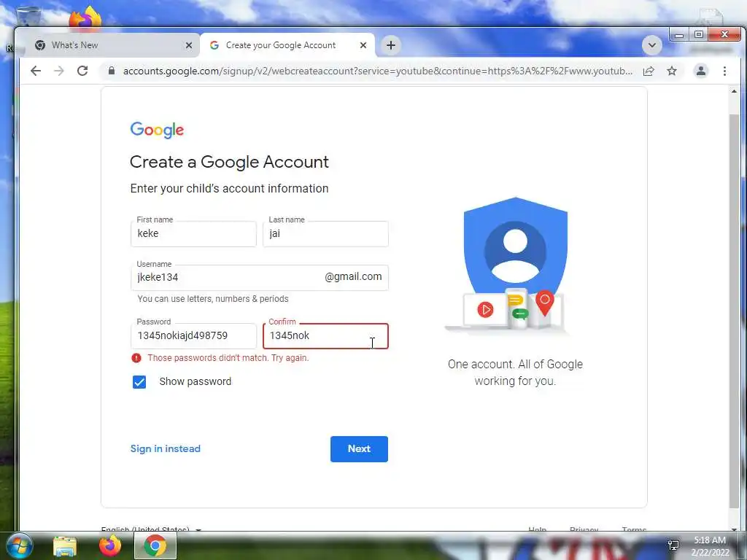Image resolution: width=747 pixels, height=560 pixels.
Task: Click the Next button
Action: click(x=359, y=449)
